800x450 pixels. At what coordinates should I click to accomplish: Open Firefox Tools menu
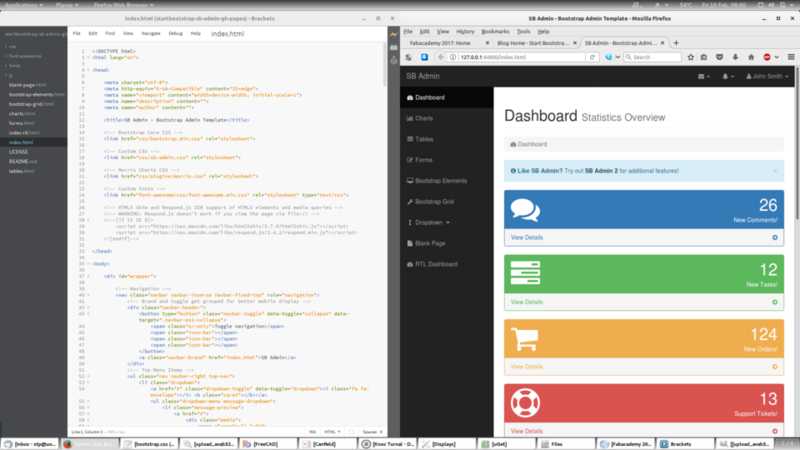point(523,32)
